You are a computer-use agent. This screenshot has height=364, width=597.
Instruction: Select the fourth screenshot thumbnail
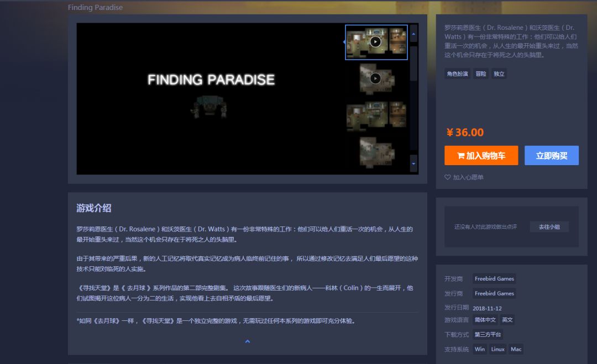[x=377, y=152]
